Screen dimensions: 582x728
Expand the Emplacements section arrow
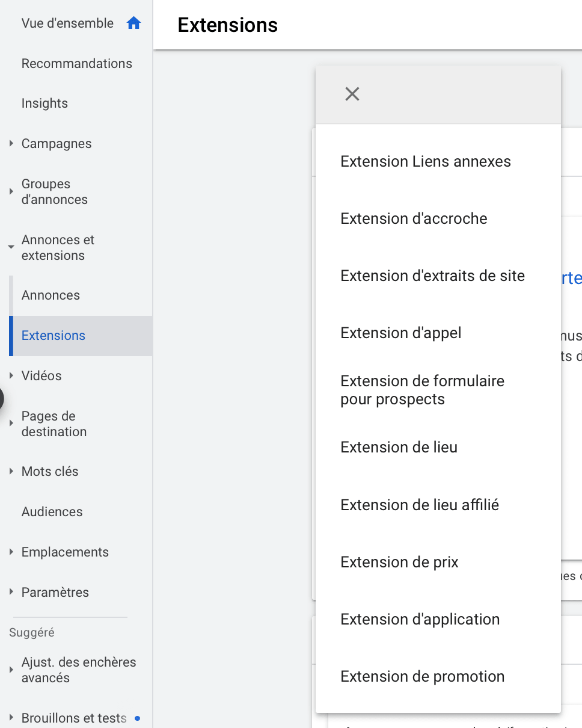[11, 552]
